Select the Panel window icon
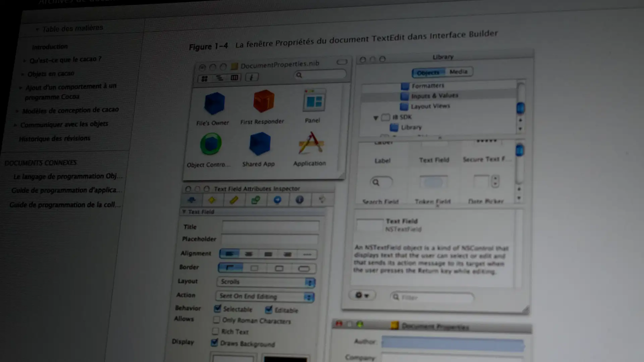The image size is (644, 362). coord(314,100)
